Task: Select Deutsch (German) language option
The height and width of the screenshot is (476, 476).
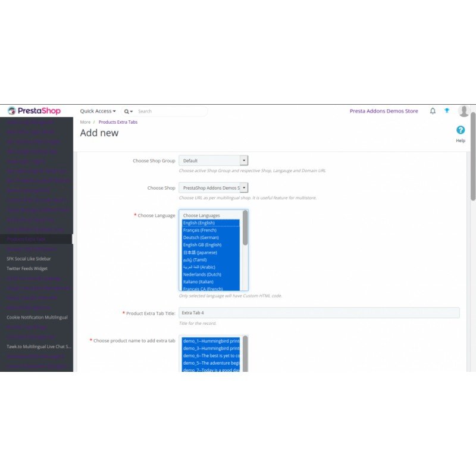Action: (211, 237)
